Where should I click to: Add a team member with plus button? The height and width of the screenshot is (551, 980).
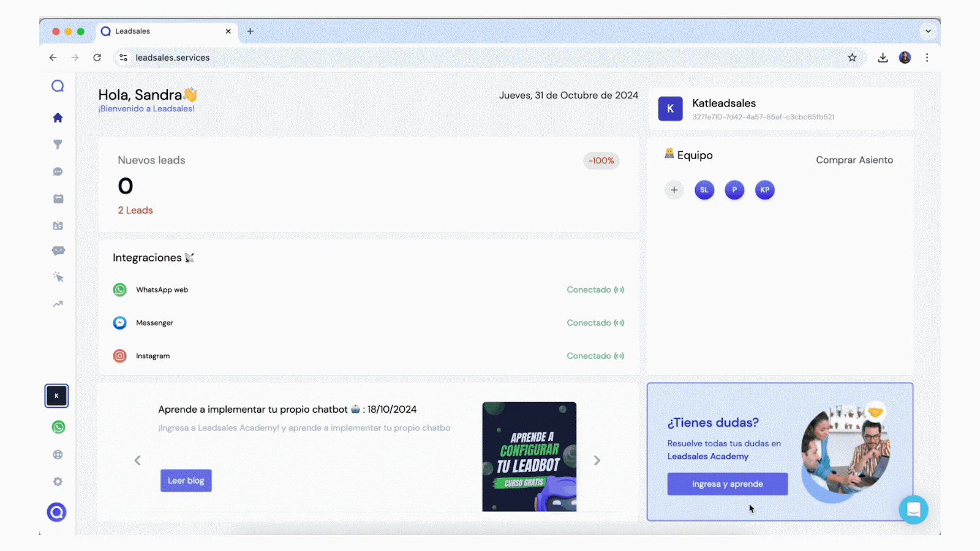point(674,190)
